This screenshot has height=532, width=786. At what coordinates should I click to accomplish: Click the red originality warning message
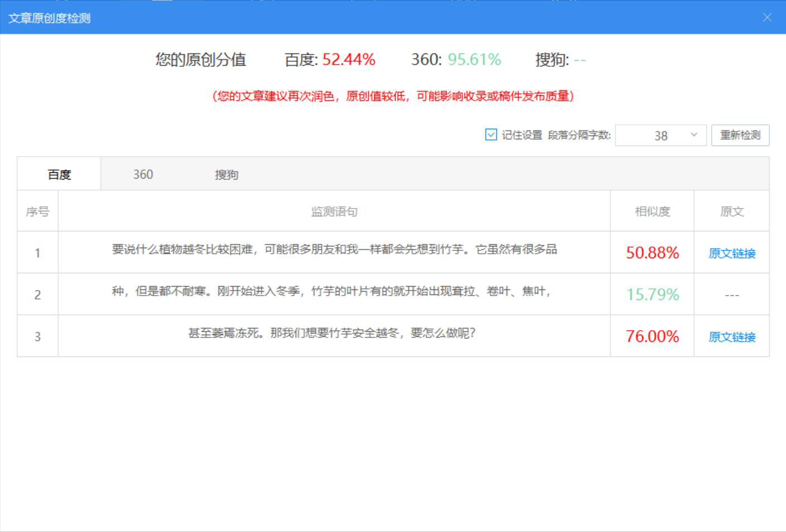tap(393, 95)
